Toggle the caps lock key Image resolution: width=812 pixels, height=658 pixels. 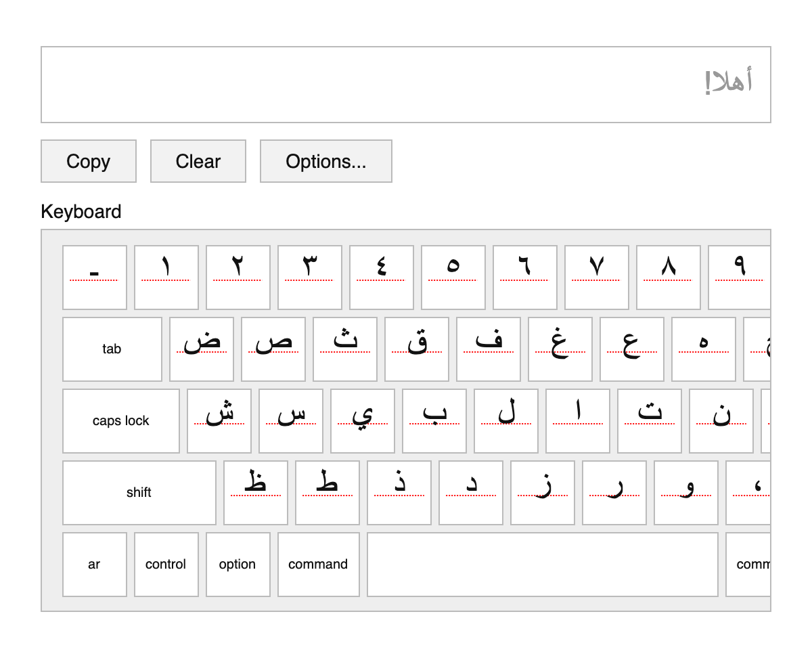pos(121,420)
